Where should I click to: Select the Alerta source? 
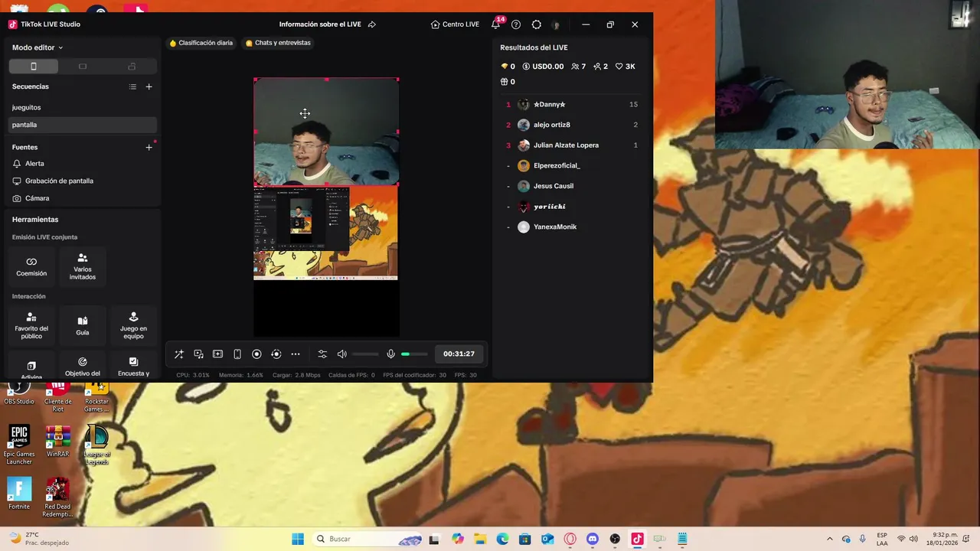83,164
